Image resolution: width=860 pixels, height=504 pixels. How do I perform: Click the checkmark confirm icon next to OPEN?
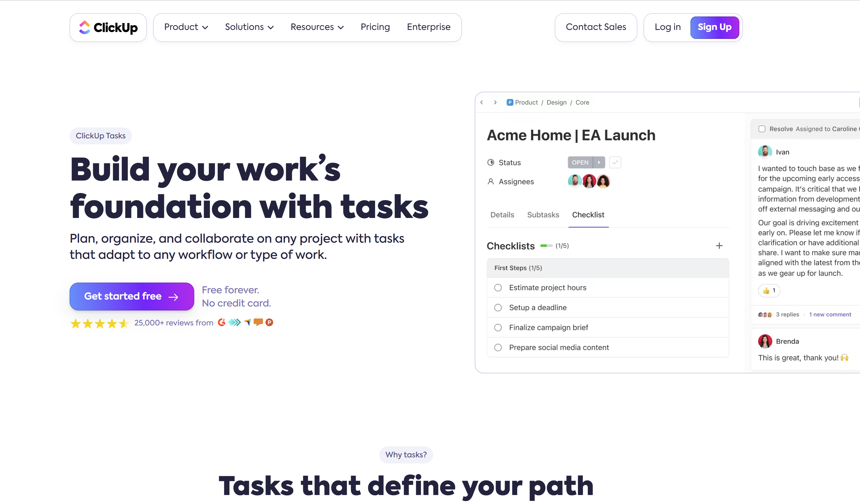(x=615, y=162)
